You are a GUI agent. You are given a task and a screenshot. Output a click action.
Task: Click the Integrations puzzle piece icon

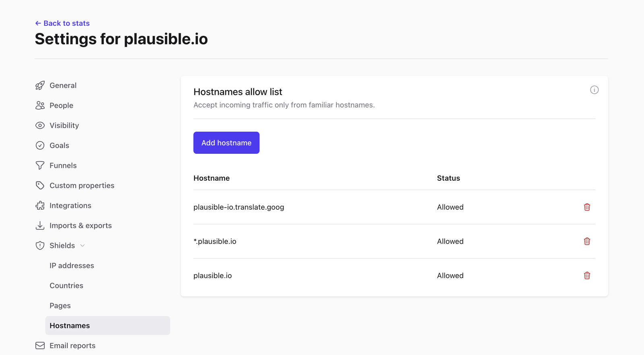(40, 206)
